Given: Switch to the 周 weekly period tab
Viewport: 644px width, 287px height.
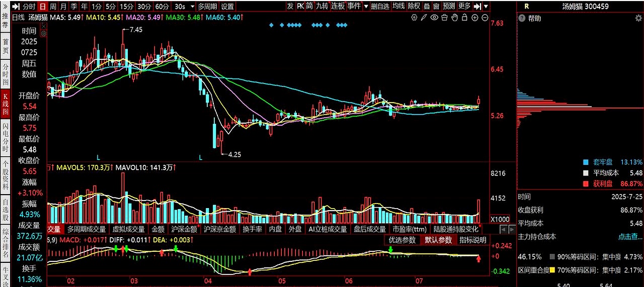Looking at the screenshot, I should (52, 7).
